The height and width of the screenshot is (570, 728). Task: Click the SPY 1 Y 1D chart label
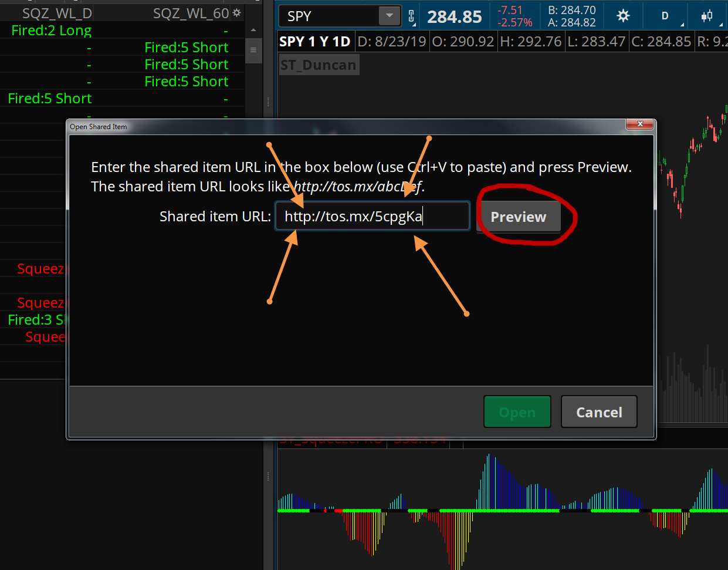click(315, 42)
